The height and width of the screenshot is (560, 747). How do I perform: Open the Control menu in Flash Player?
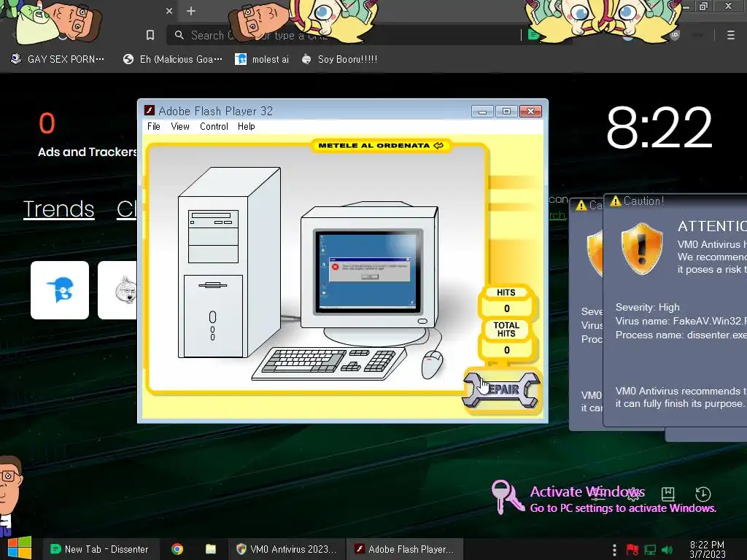point(214,127)
